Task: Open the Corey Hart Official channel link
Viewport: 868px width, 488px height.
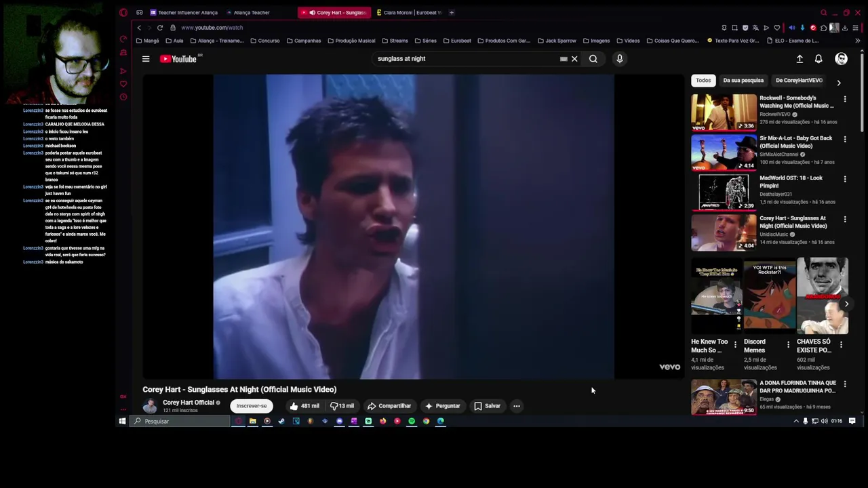Action: [189, 403]
